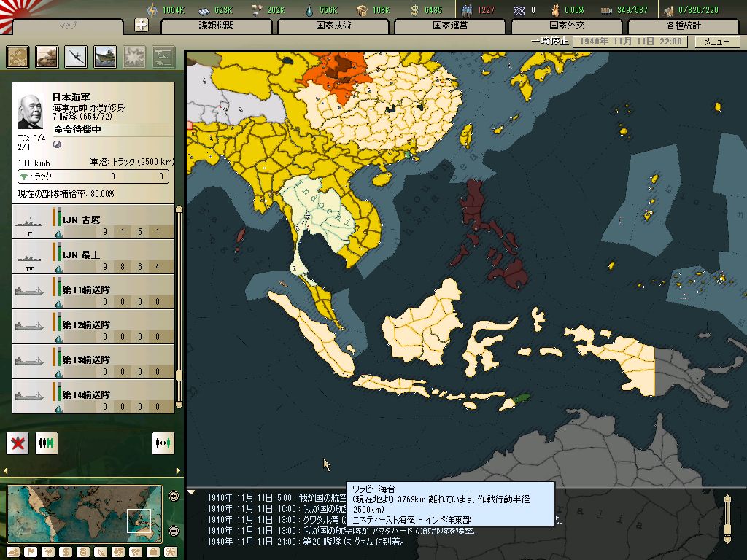Click the disband fleet red star icon
This screenshot has height=560, width=747.
tap(18, 443)
